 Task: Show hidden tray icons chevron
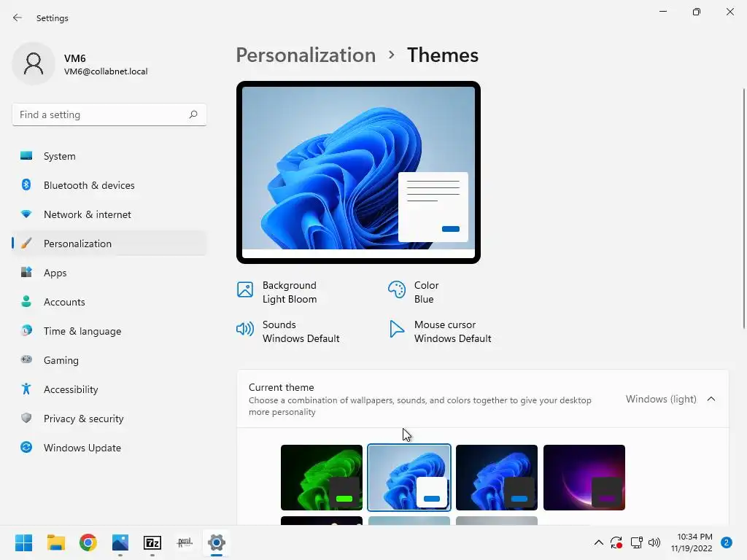click(599, 542)
